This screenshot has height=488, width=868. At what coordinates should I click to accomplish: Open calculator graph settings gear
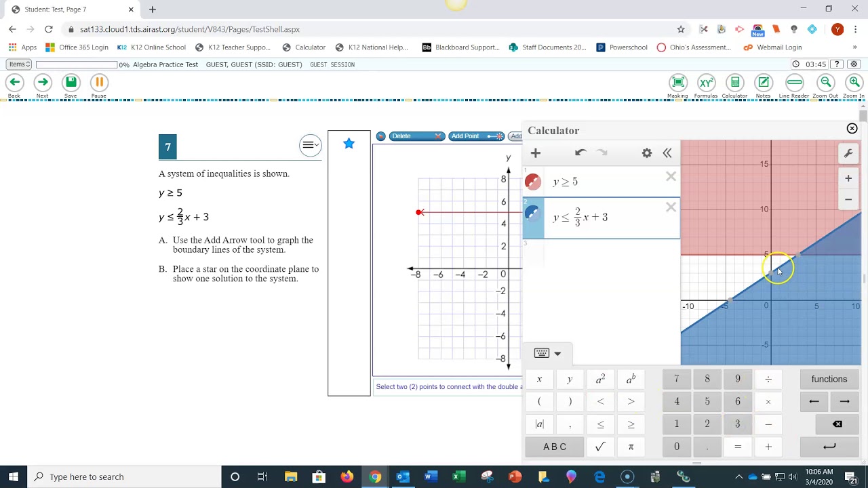(x=647, y=153)
